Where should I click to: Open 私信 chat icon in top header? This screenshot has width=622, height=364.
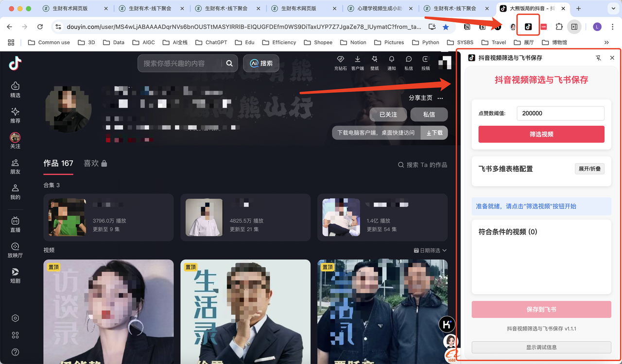coord(408,63)
